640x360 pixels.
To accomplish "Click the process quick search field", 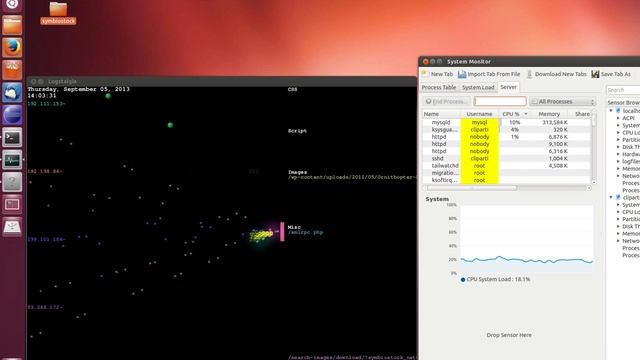I will (x=500, y=101).
